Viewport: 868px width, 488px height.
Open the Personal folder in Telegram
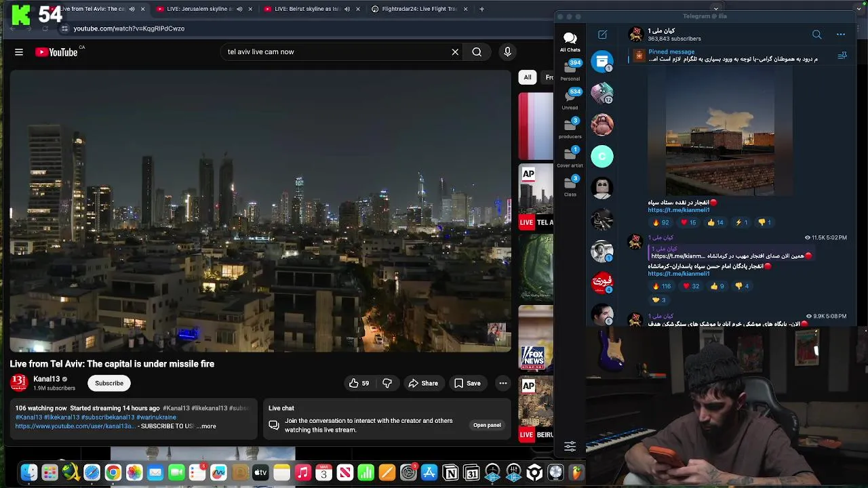570,70
